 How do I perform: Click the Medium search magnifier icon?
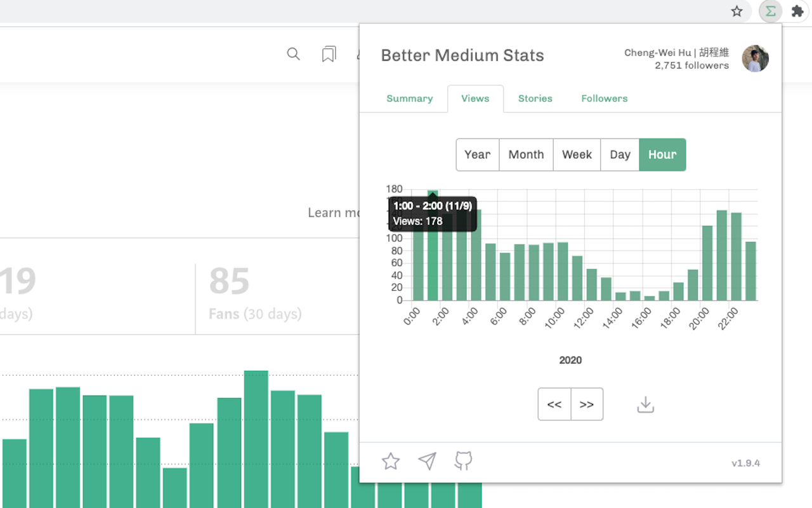point(293,54)
